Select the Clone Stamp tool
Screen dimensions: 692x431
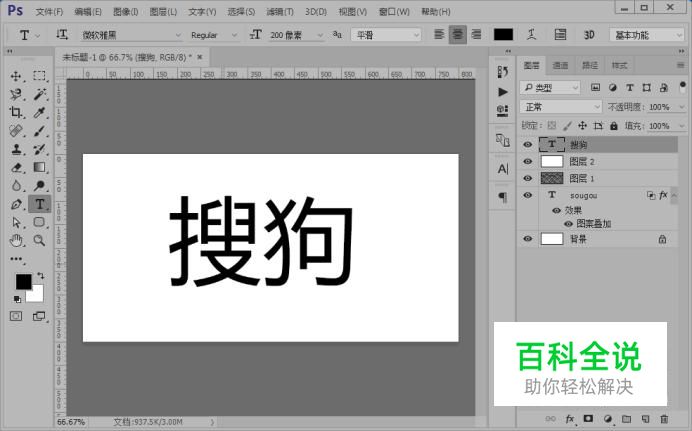pyautogui.click(x=16, y=149)
